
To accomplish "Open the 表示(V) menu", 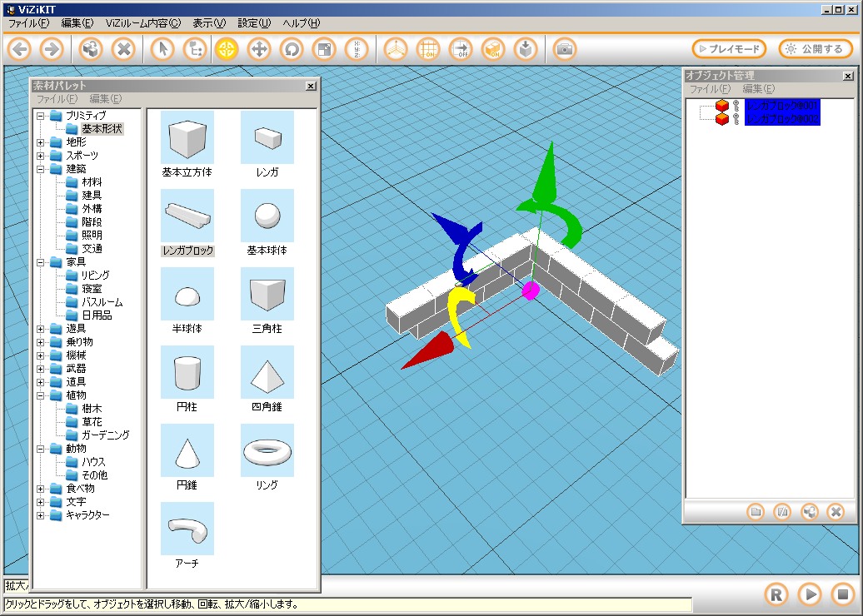I will tap(209, 23).
